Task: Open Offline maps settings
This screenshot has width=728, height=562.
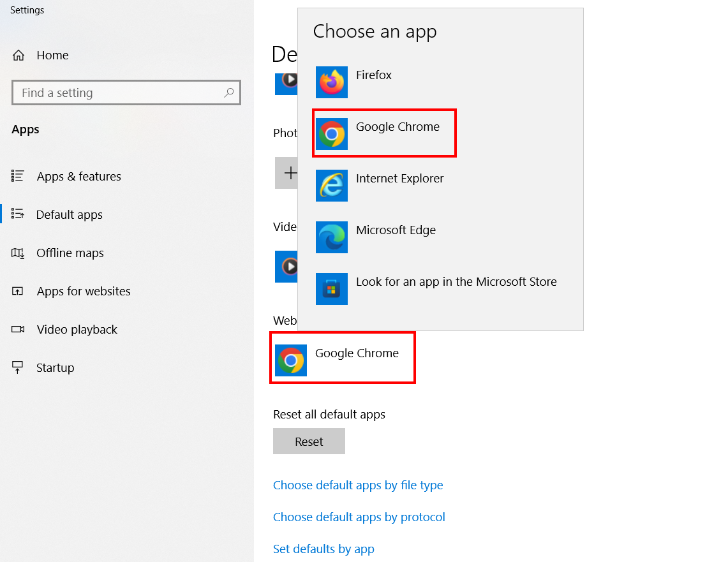Action: click(70, 253)
